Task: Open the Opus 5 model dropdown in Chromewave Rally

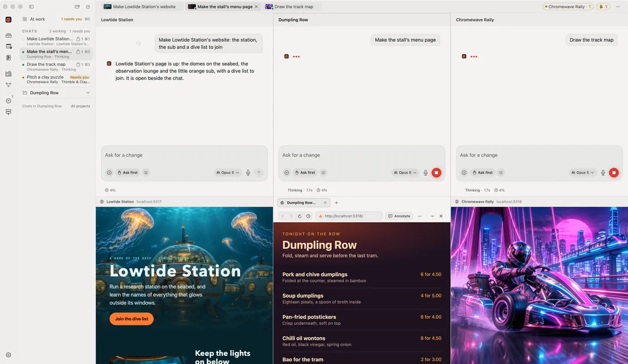Action: pos(582,173)
